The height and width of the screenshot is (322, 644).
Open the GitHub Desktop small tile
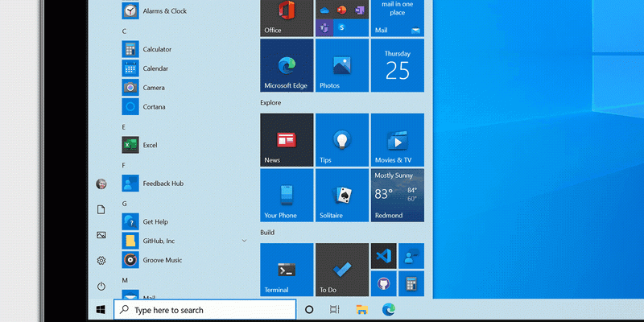383,284
